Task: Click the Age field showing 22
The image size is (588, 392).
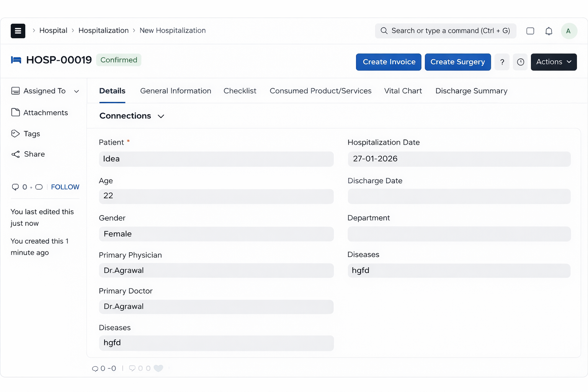Action: pos(216,196)
